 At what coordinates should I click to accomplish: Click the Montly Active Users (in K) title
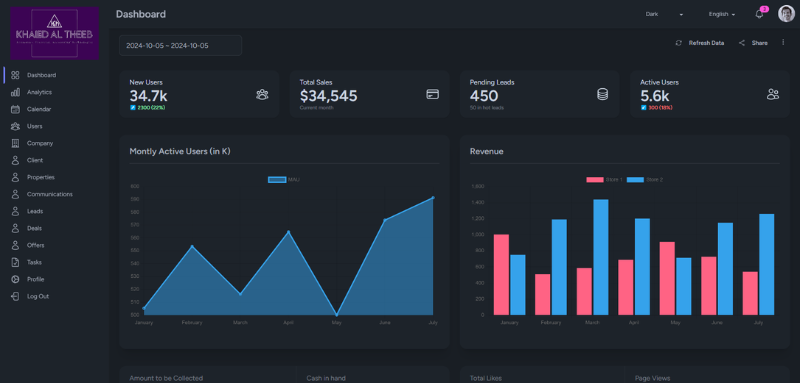point(180,151)
